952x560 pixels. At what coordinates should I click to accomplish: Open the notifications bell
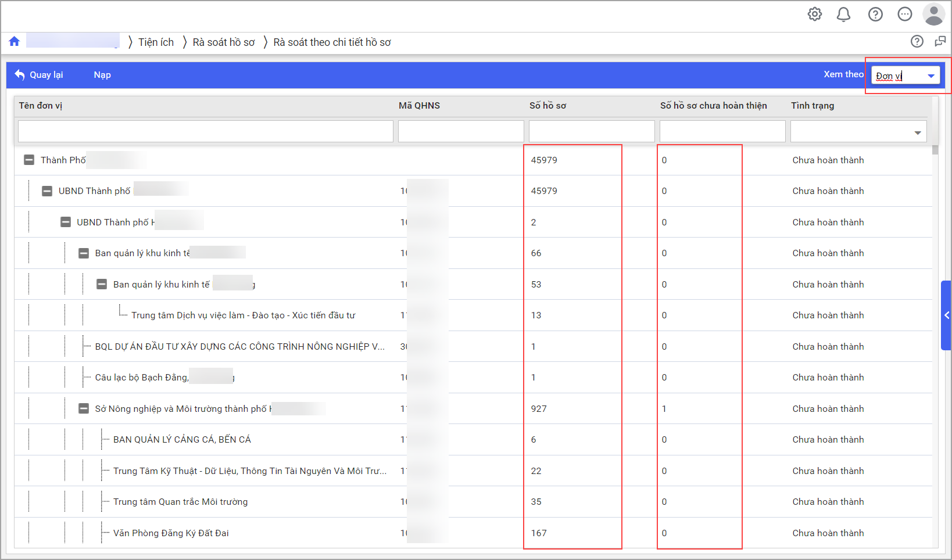coord(843,15)
